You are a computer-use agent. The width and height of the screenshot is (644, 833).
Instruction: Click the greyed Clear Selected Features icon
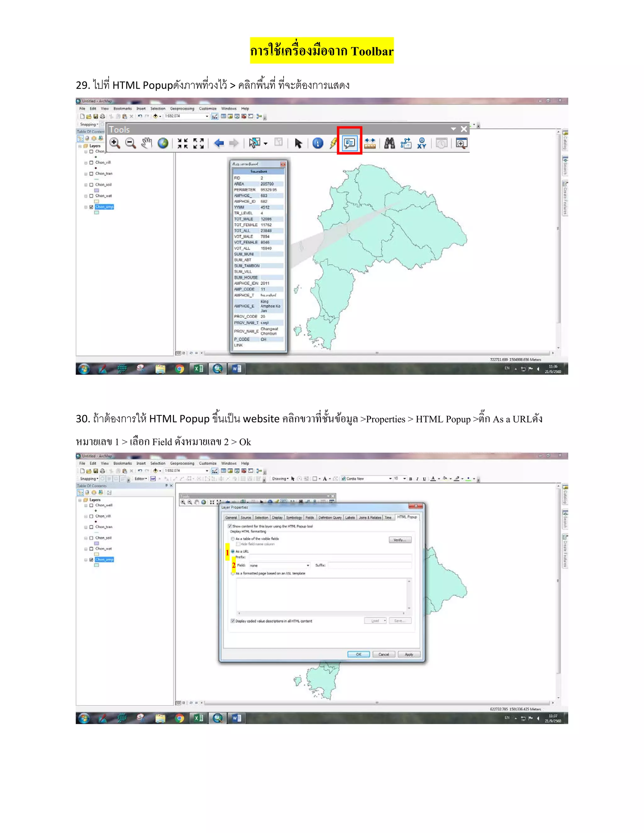pyautogui.click(x=279, y=142)
